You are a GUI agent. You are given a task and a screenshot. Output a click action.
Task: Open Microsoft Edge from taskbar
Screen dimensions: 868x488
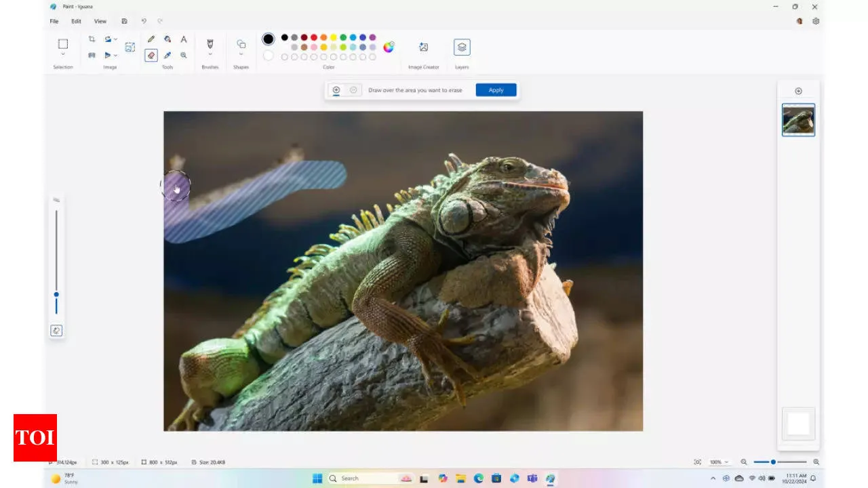coord(479,479)
